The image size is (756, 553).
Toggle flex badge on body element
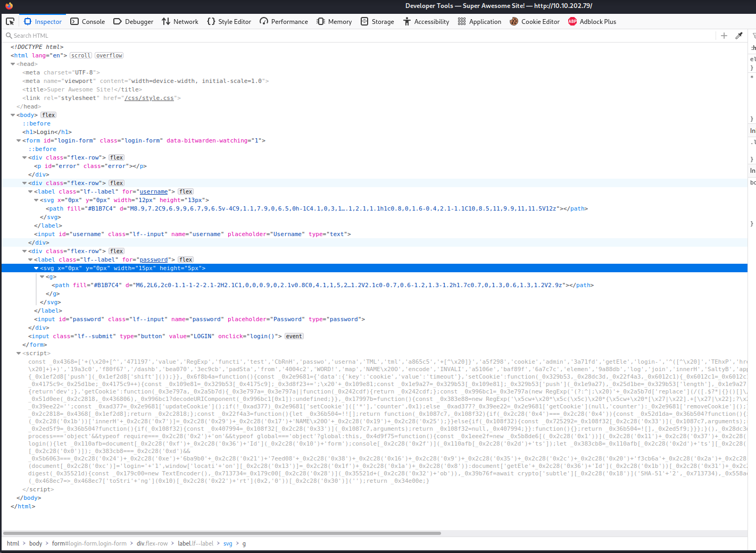[x=48, y=115]
